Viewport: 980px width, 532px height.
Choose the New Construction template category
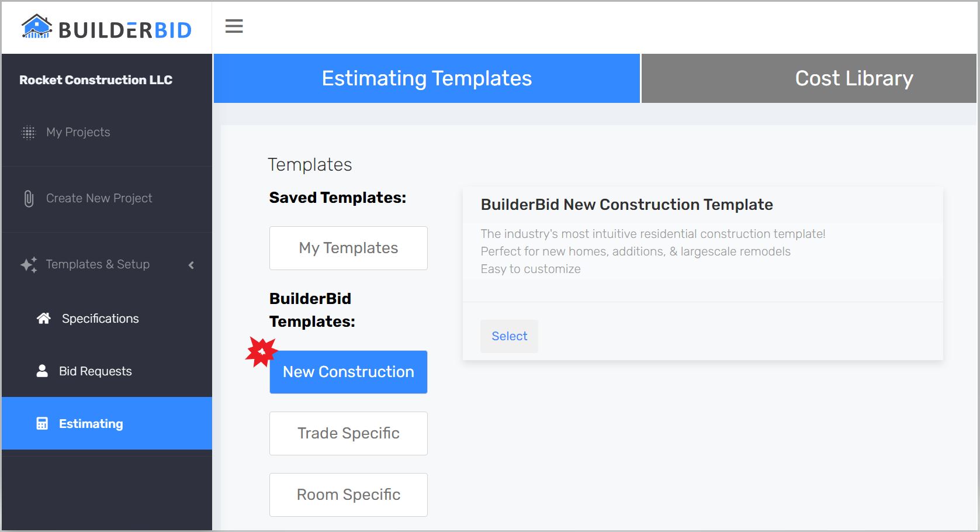point(348,372)
